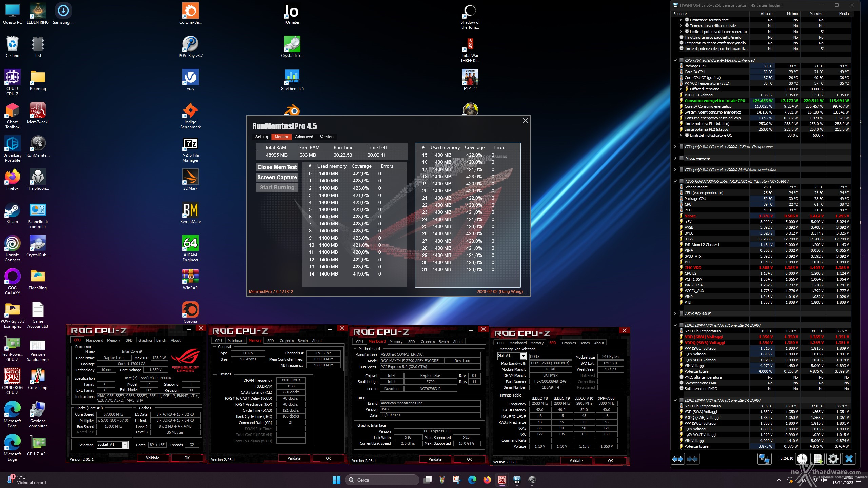Collapse ASUS ROG MAXIMUS Z790 APEX ENCORE group

(x=675, y=181)
